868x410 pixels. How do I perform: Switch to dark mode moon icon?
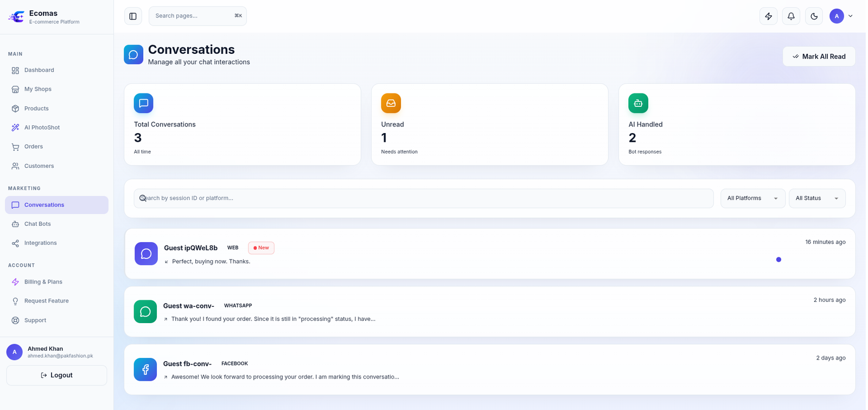(x=814, y=16)
